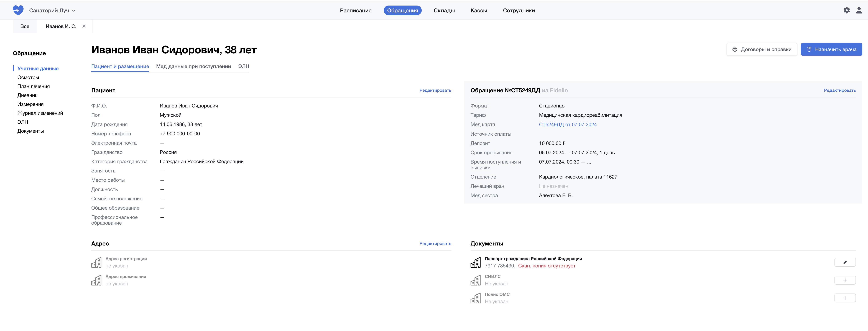
Task: Click Редактировать in the Пациент section
Action: tap(435, 90)
